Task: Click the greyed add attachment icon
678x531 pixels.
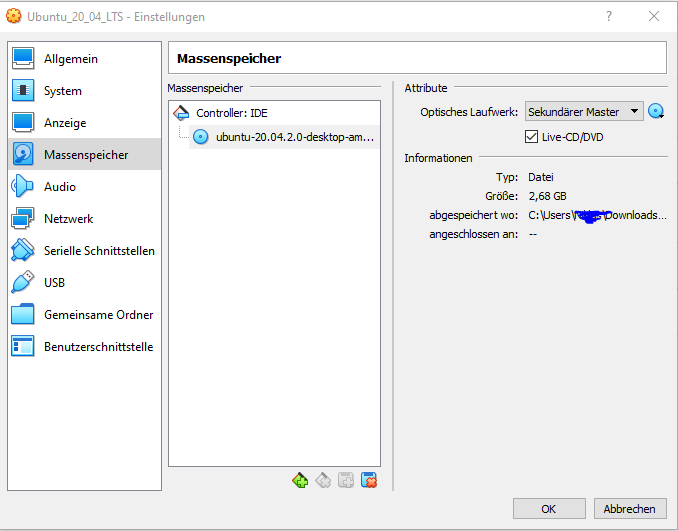Action: 346,480
